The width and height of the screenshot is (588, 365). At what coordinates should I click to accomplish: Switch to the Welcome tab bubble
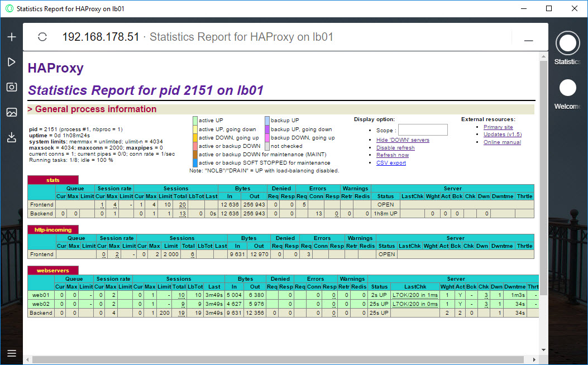[567, 88]
